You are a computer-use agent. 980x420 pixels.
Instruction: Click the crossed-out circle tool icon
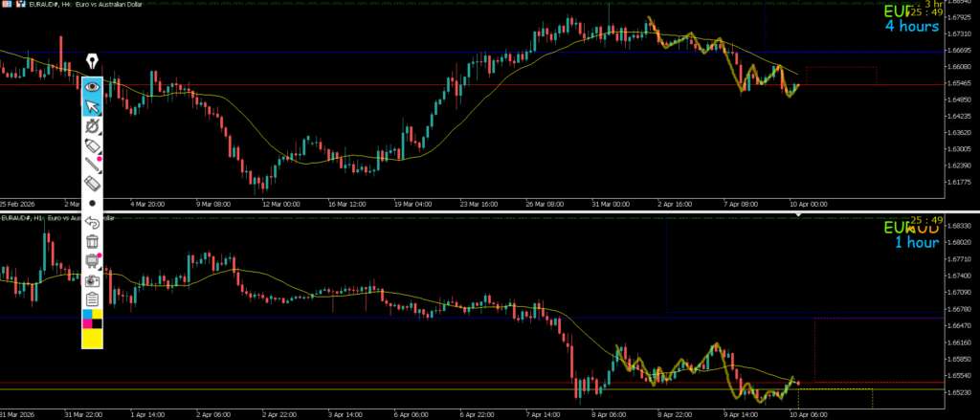click(93, 126)
